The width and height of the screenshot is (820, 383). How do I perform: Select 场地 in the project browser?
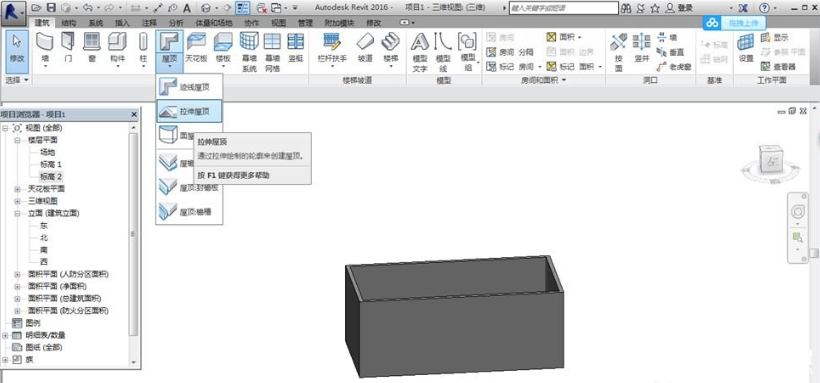47,152
